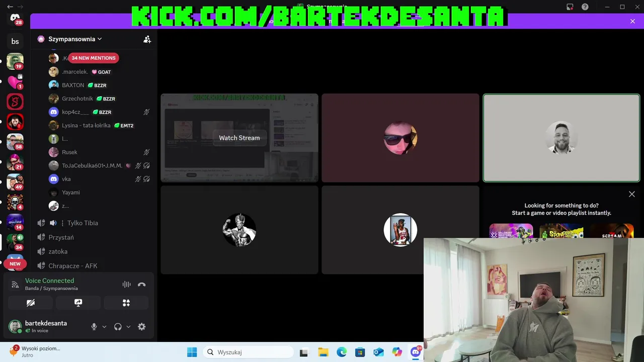Open Microsoft Edge from taskbar
The height and width of the screenshot is (362, 644).
tap(342, 352)
